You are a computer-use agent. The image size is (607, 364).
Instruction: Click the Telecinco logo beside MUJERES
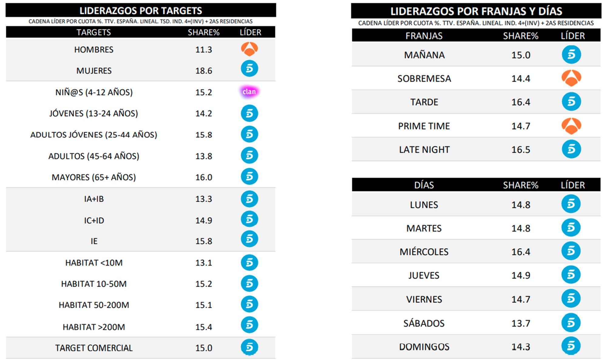coord(249,69)
